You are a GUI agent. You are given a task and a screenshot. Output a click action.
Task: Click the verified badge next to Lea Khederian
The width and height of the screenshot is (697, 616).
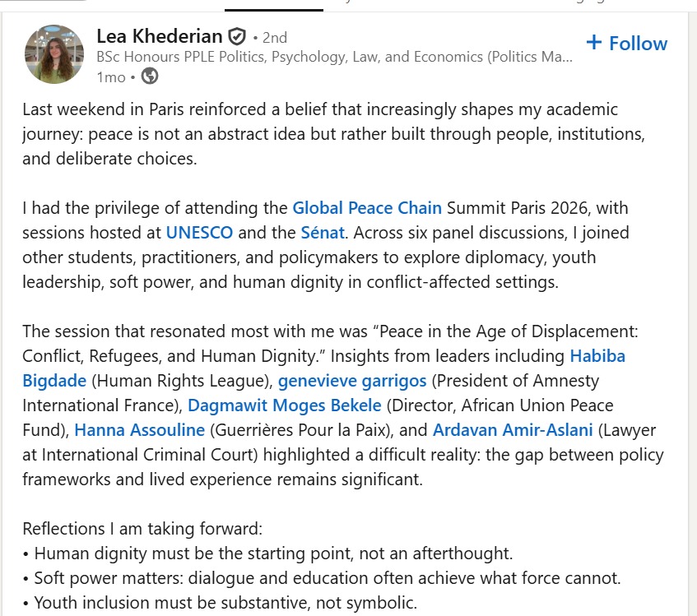(237, 35)
